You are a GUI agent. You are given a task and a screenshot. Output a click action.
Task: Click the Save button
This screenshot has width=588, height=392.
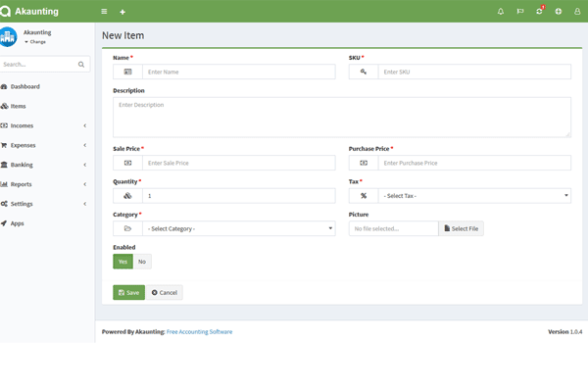click(x=128, y=292)
